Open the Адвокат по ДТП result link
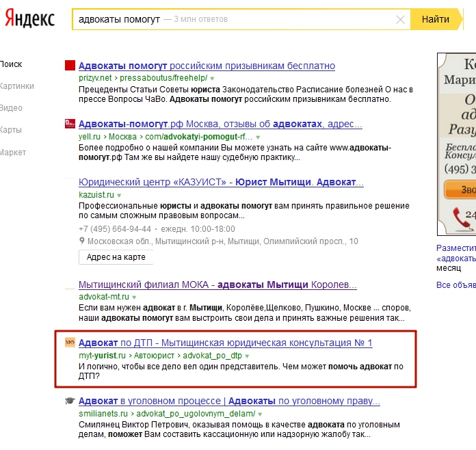 coord(226,343)
